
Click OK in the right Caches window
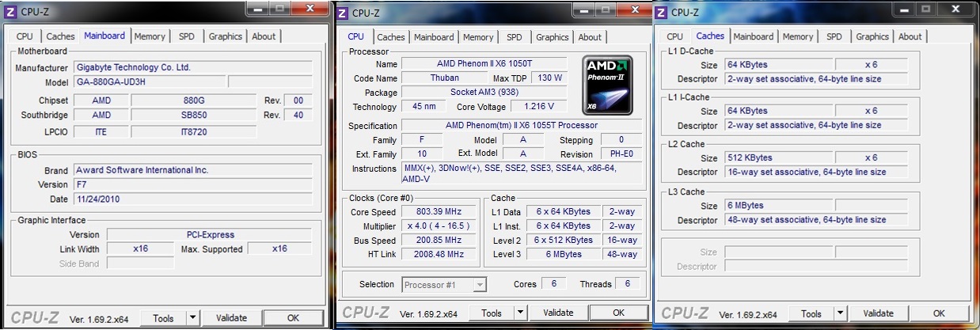pyautogui.click(x=939, y=313)
